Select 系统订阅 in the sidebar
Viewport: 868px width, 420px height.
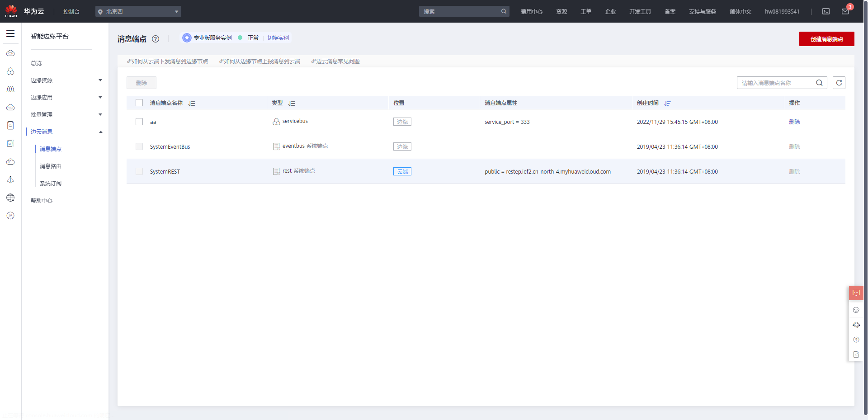pyautogui.click(x=51, y=183)
